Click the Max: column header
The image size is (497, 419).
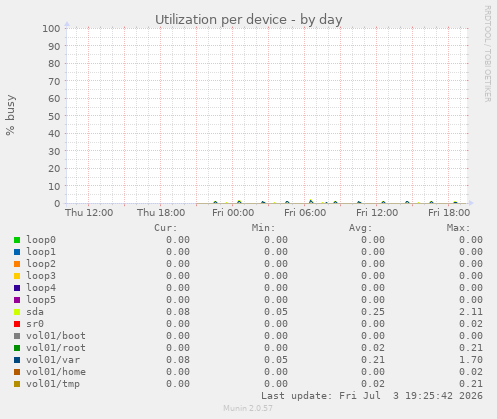[458, 228]
